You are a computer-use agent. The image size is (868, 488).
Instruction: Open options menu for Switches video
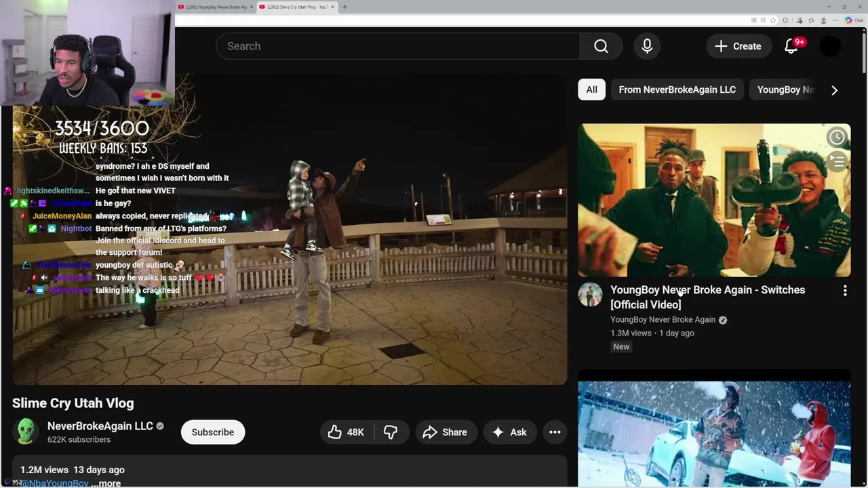coord(845,291)
